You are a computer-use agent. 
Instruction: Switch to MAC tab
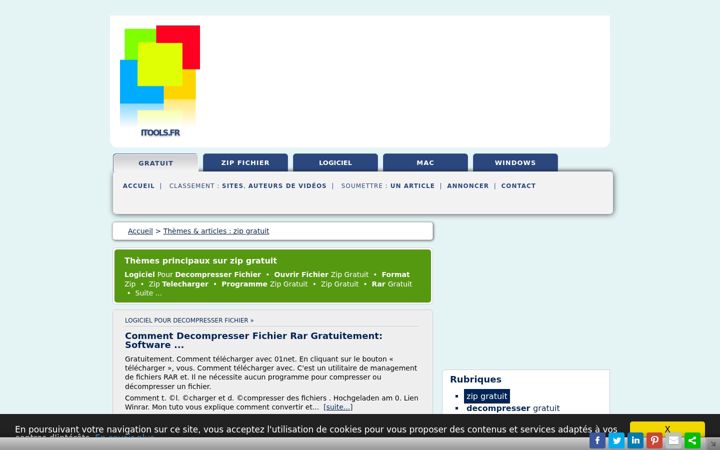425,163
